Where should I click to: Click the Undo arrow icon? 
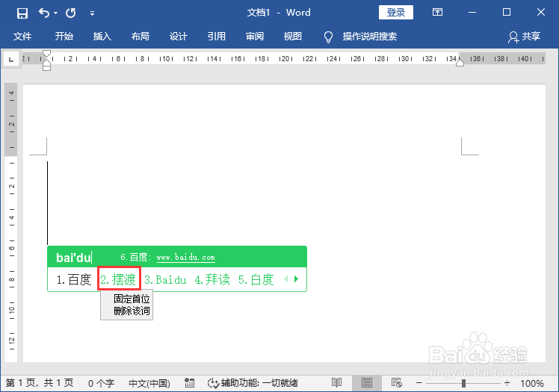[x=44, y=13]
